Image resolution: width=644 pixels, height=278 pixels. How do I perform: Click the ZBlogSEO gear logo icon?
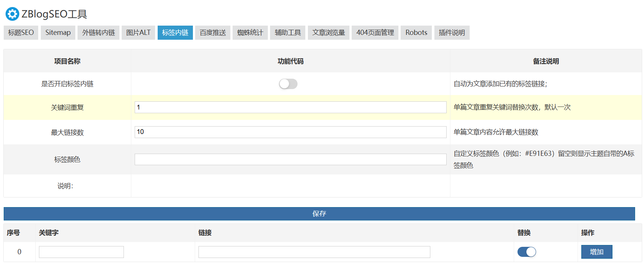pyautogui.click(x=12, y=14)
